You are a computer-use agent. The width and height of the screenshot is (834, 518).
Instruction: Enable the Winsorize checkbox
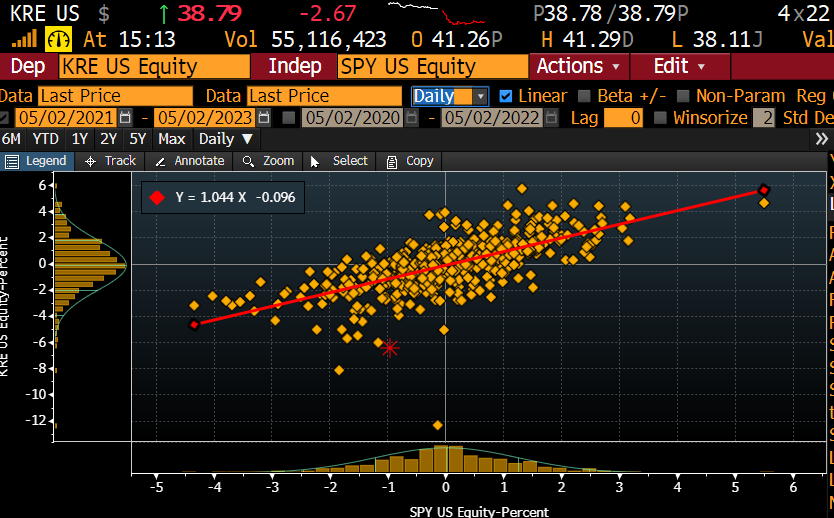[661, 118]
